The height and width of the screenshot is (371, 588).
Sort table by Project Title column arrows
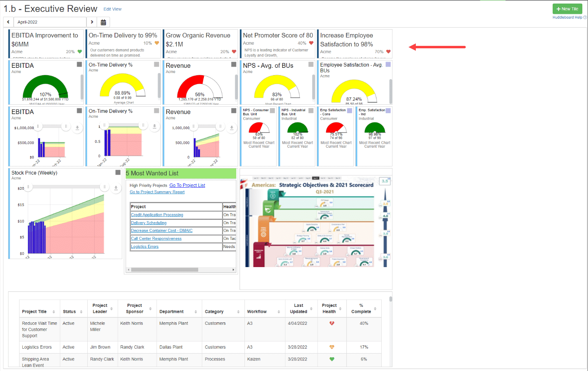click(54, 312)
